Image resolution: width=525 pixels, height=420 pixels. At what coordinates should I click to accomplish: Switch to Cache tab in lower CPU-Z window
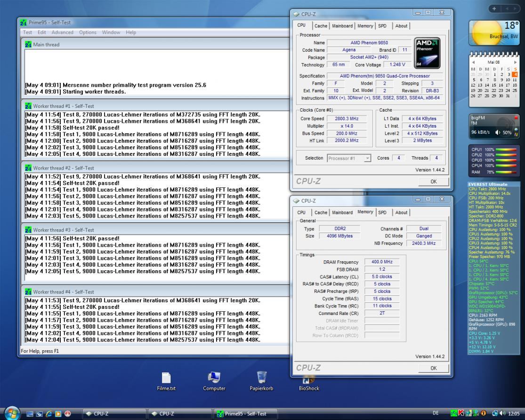click(321, 212)
